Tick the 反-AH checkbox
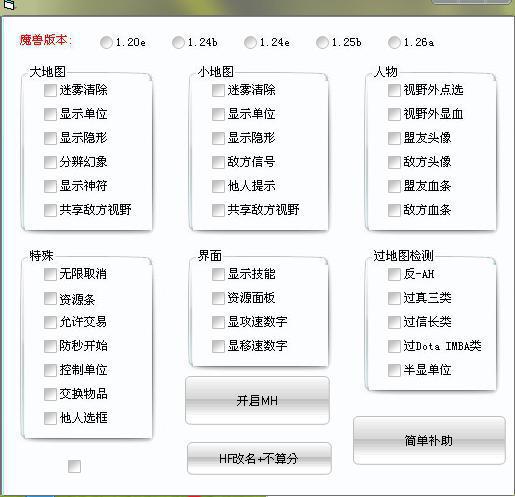This screenshot has width=515, height=497. tap(394, 274)
